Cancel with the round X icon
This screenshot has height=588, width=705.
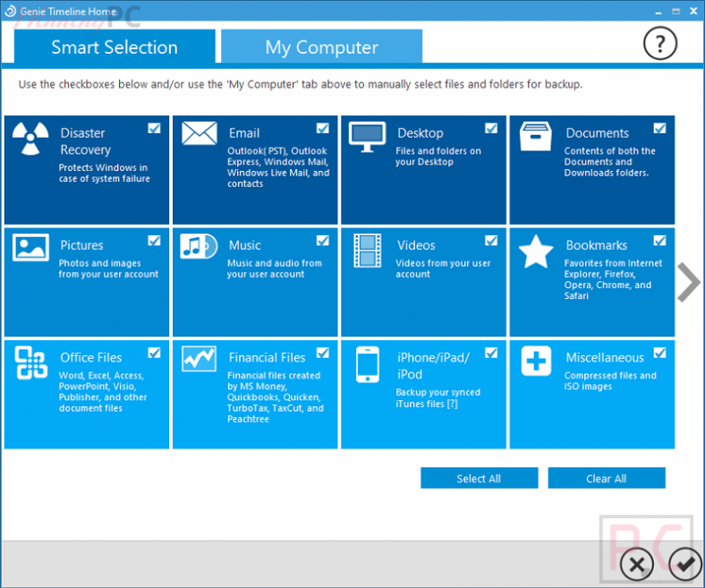point(637,565)
